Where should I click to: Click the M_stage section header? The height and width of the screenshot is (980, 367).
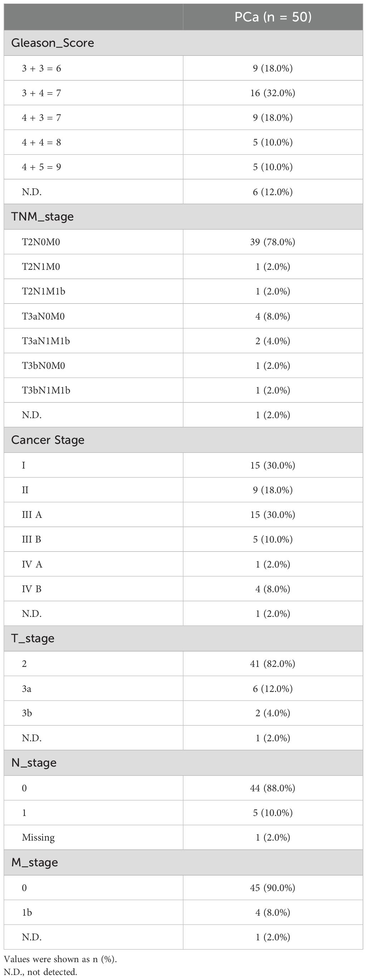[x=35, y=862]
